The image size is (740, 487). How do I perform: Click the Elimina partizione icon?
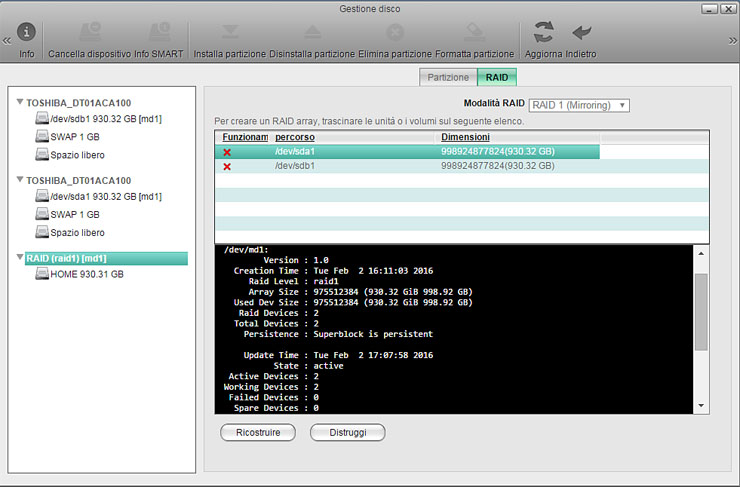395,33
